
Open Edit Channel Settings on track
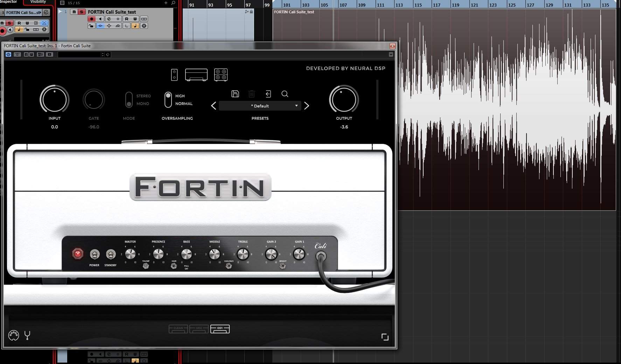click(109, 19)
